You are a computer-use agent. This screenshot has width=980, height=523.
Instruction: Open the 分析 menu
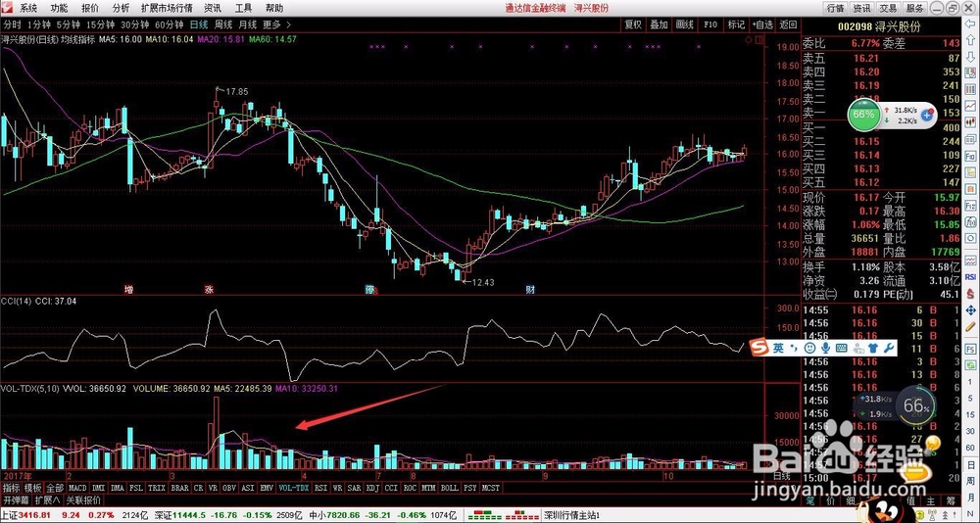(122, 8)
